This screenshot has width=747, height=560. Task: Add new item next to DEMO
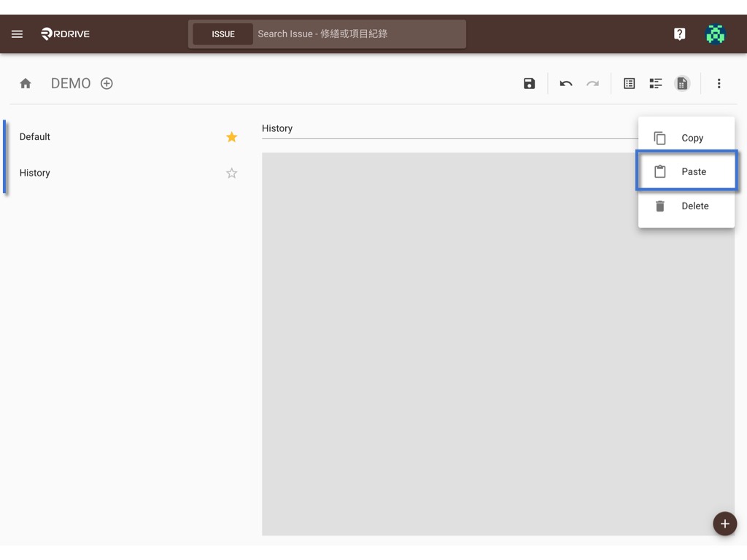click(107, 83)
